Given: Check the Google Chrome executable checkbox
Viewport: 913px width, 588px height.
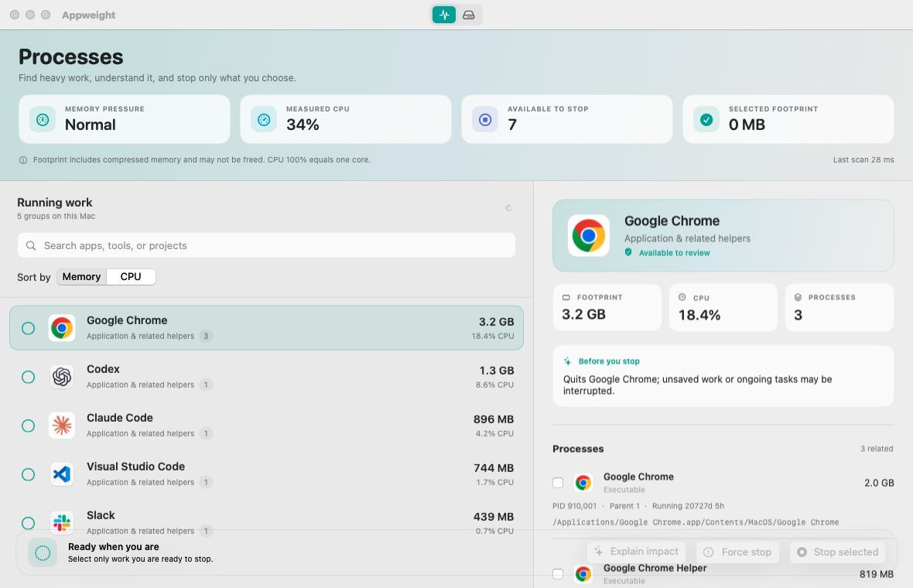Looking at the screenshot, I should point(558,483).
